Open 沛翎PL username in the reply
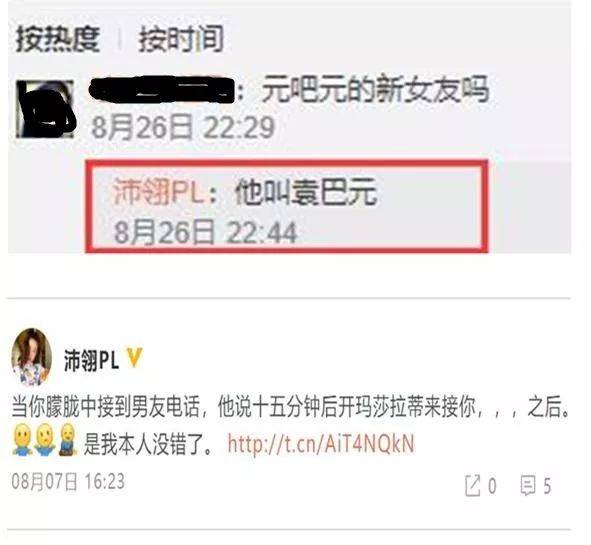Image resolution: width=591 pixels, height=545 pixels. click(x=159, y=192)
